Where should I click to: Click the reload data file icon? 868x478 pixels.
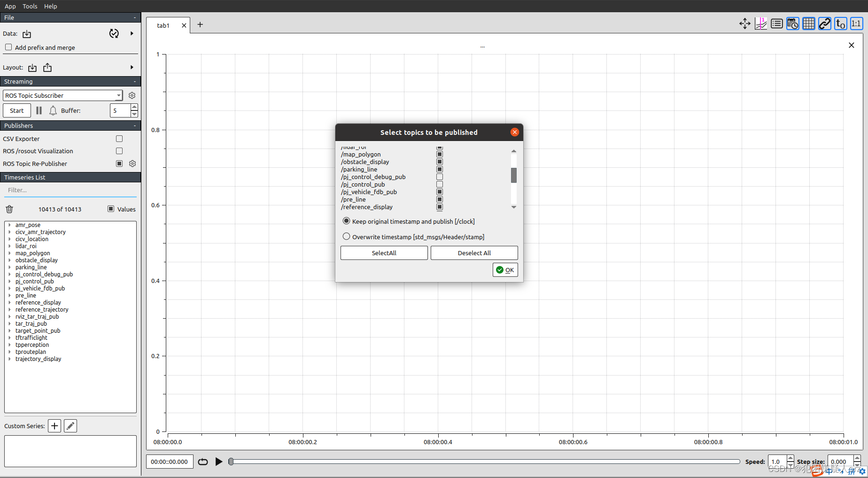pos(114,33)
